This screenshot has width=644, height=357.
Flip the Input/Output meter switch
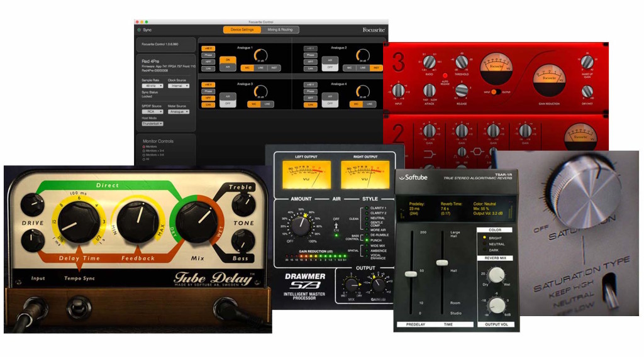pyautogui.click(x=496, y=92)
